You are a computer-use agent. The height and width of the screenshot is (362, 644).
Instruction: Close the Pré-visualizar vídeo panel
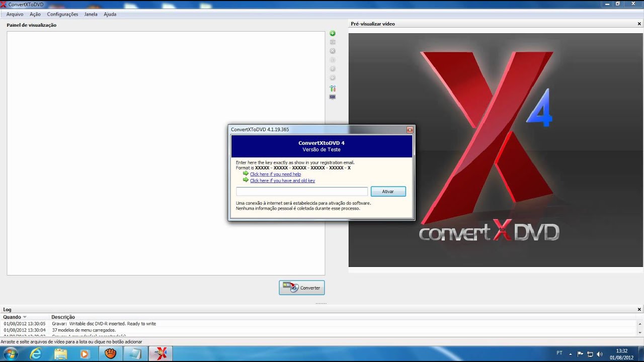click(x=639, y=24)
